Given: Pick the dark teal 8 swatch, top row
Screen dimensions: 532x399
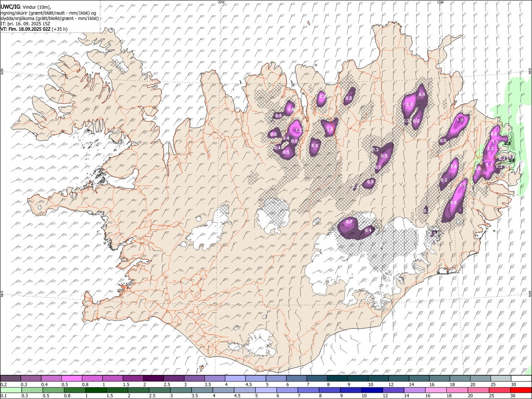Looking at the screenshot, I should 337,379.
